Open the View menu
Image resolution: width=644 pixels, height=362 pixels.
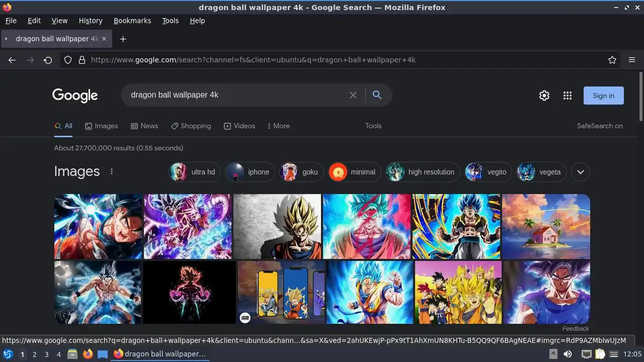[x=59, y=21]
